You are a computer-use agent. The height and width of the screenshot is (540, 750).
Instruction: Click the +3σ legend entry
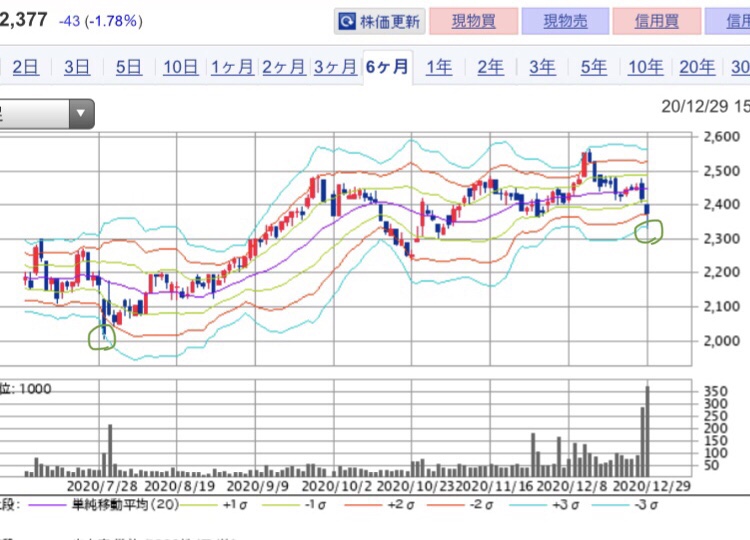566,505
